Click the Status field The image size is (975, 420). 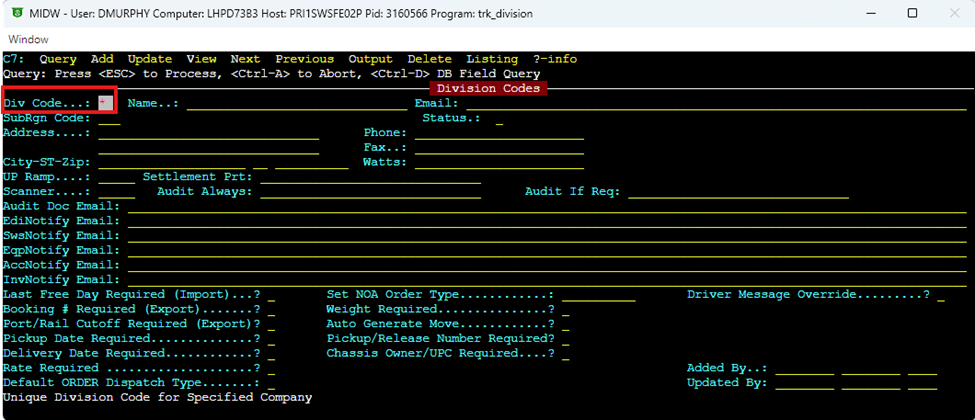pyautogui.click(x=499, y=118)
